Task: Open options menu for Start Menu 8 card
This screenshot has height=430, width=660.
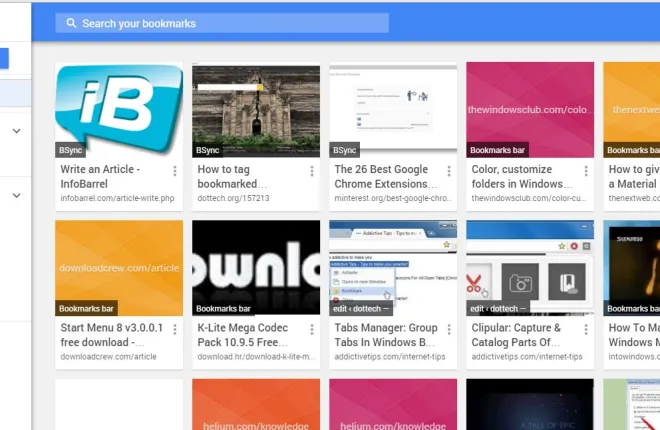Action: point(175,329)
